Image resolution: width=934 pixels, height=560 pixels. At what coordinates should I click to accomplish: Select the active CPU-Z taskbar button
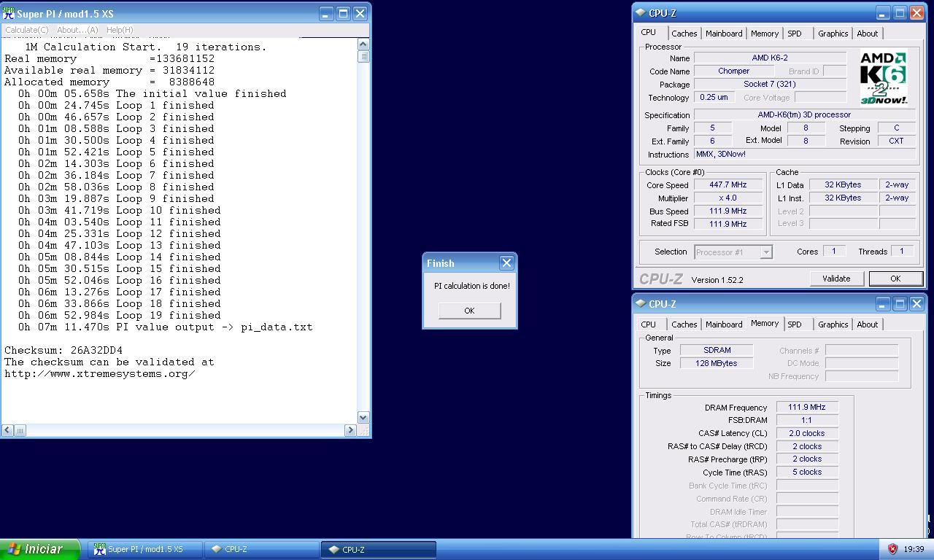379,549
